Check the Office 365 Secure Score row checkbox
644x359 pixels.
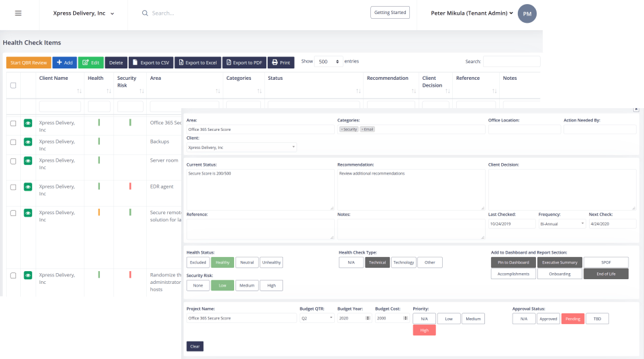(13, 123)
